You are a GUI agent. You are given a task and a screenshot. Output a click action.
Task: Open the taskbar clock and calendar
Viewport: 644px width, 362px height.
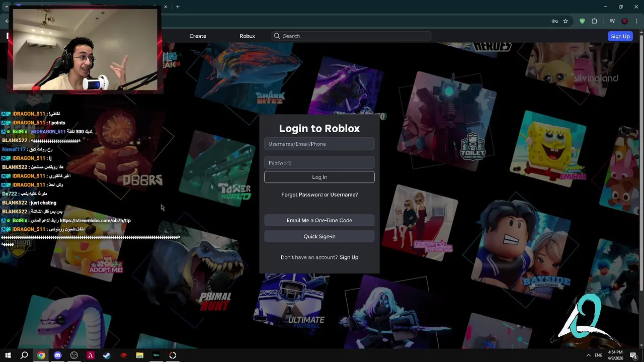615,355
